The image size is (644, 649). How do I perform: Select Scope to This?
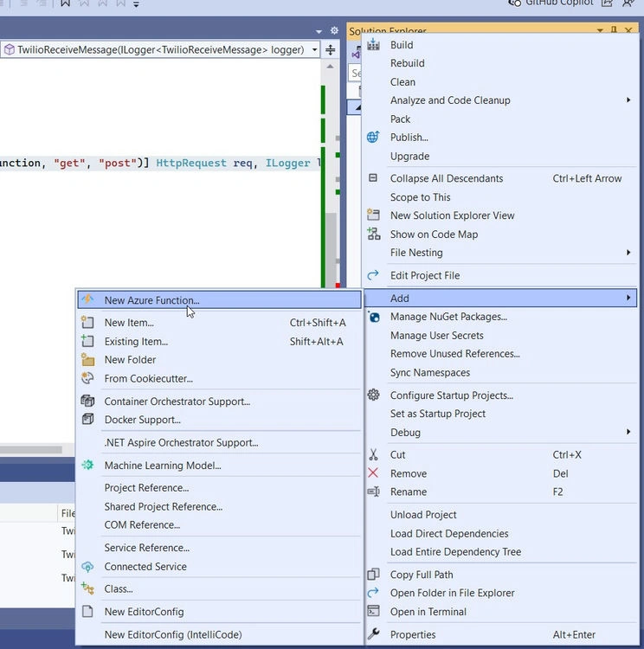tap(420, 197)
